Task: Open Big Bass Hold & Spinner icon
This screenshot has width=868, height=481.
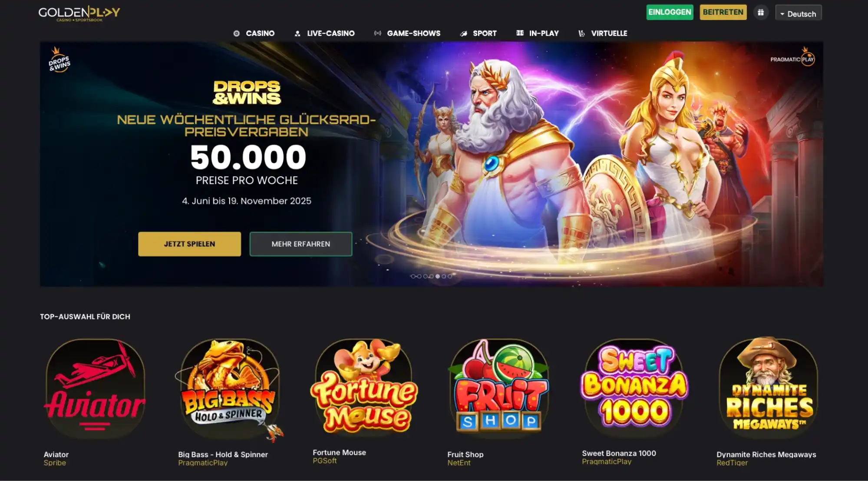Action: pyautogui.click(x=230, y=388)
